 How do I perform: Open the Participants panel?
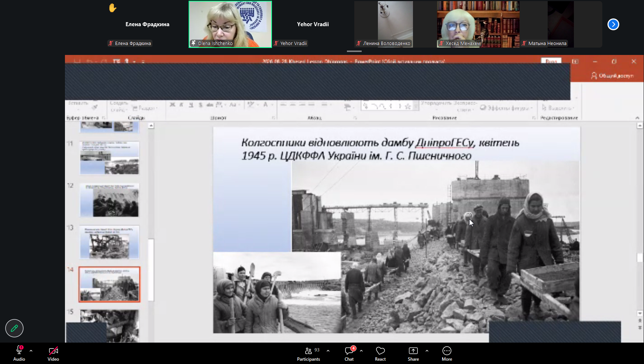(309, 353)
